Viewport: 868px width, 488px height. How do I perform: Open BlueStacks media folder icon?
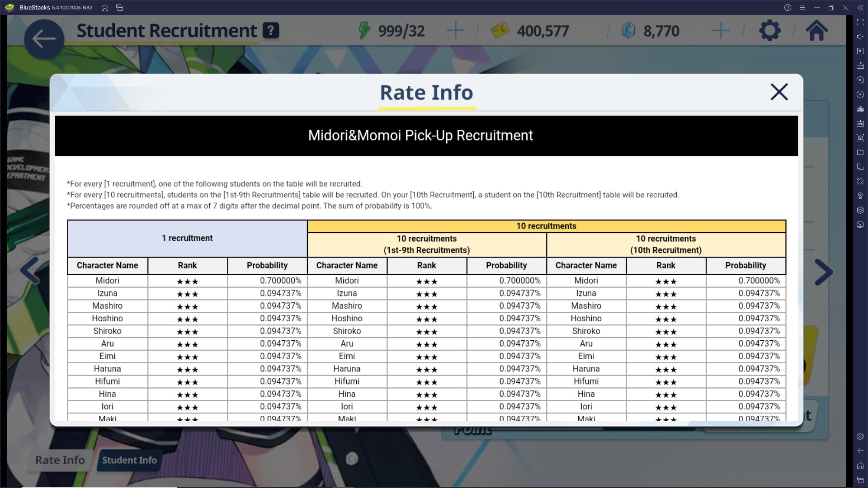[x=860, y=152]
